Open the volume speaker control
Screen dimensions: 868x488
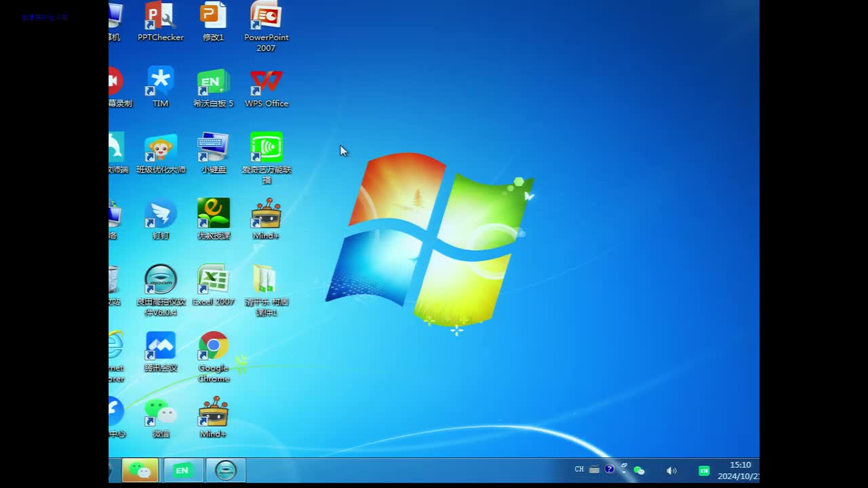click(x=671, y=470)
